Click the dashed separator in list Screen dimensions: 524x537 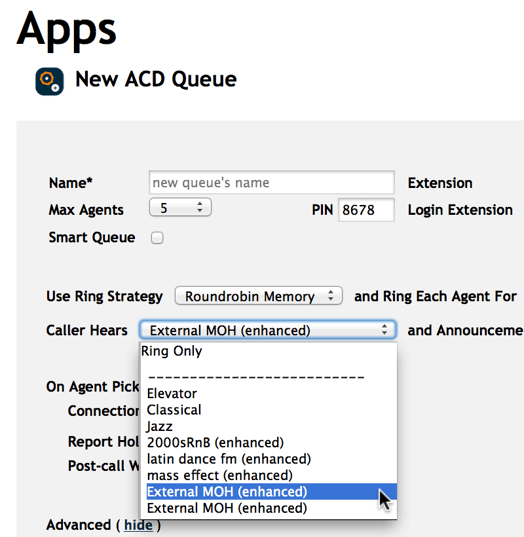(x=256, y=377)
